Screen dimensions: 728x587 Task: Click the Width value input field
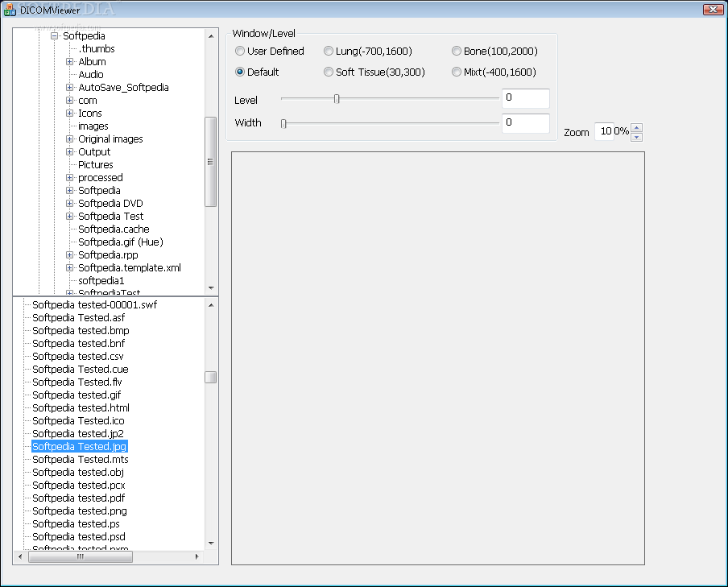[526, 123]
